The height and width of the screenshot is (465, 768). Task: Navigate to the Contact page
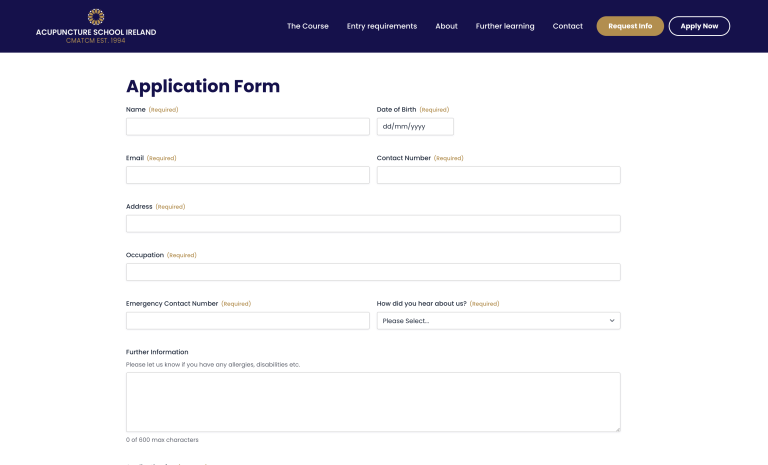click(567, 26)
